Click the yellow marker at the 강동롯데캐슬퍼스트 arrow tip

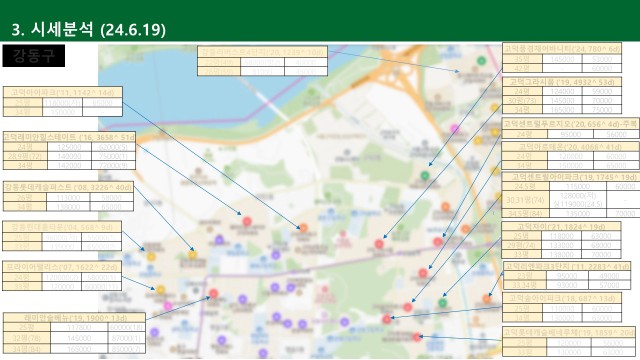(x=192, y=255)
